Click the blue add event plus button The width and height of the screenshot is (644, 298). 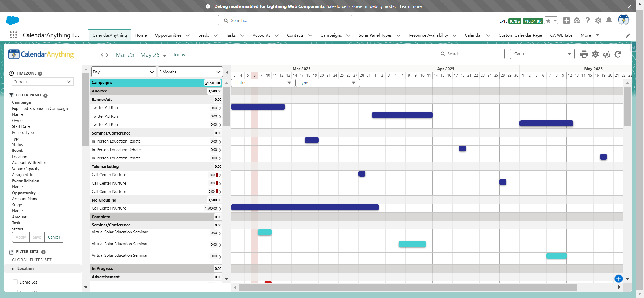(619, 279)
